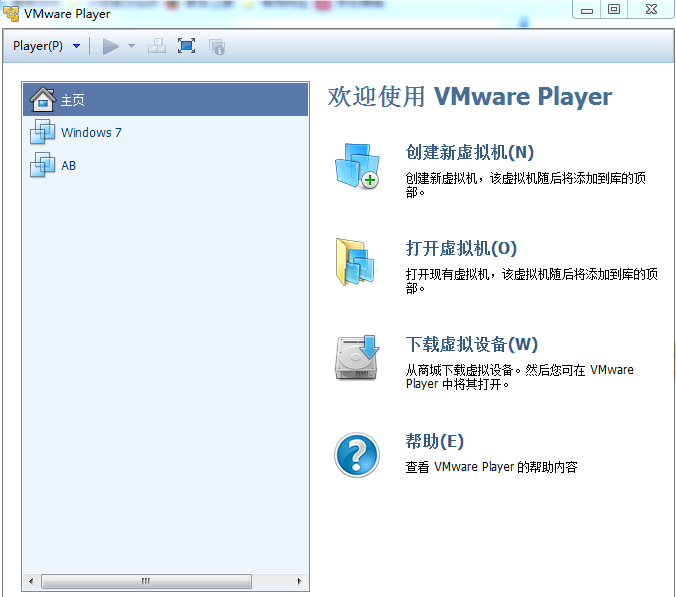Image resolution: width=676 pixels, height=597 pixels.
Task: Click the AB VM icon
Action: click(x=43, y=166)
